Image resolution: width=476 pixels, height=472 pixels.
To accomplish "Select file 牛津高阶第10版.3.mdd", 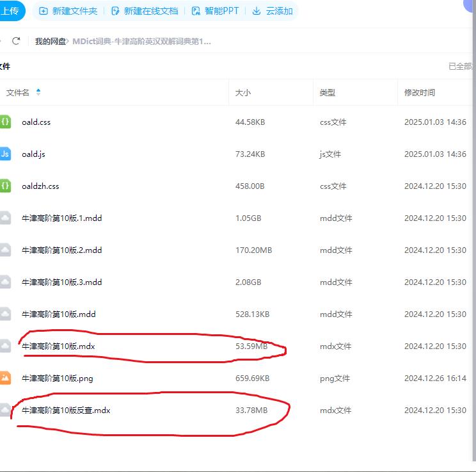I will (61, 282).
